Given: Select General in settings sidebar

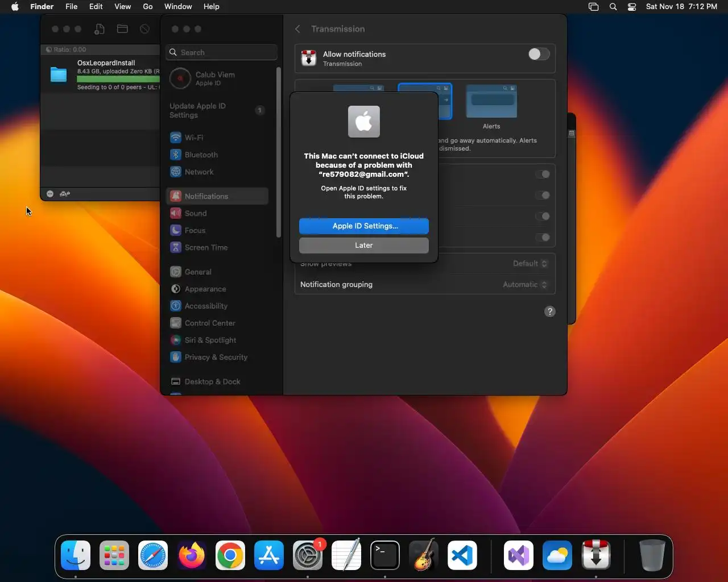Looking at the screenshot, I should (217, 272).
